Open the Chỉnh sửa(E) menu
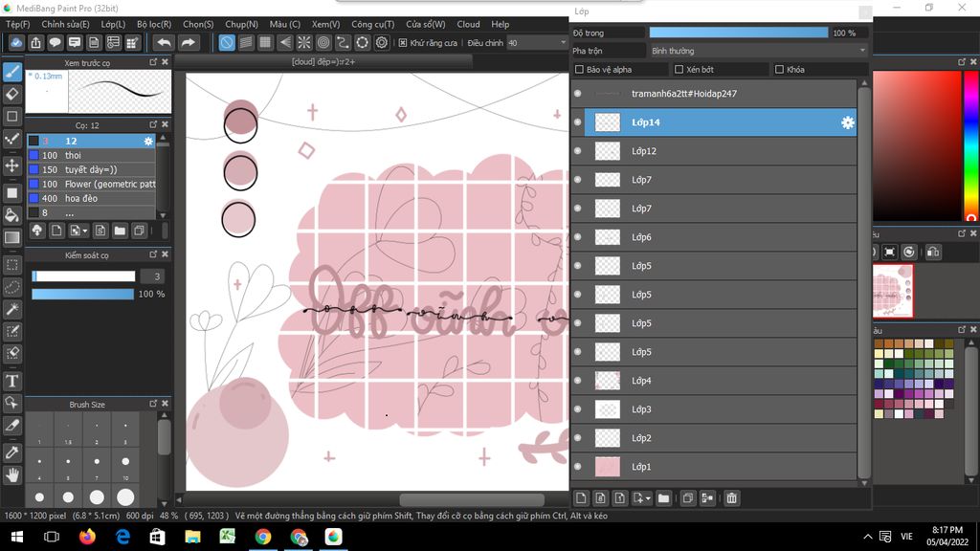 click(x=66, y=24)
